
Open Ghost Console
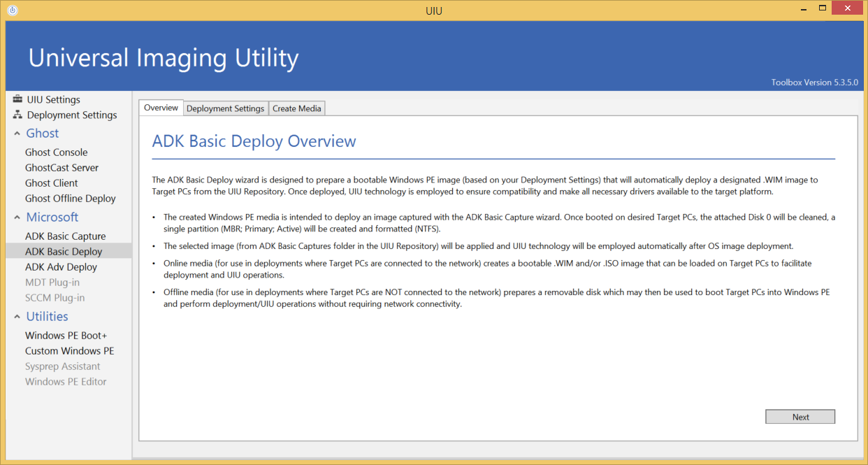[x=57, y=152]
